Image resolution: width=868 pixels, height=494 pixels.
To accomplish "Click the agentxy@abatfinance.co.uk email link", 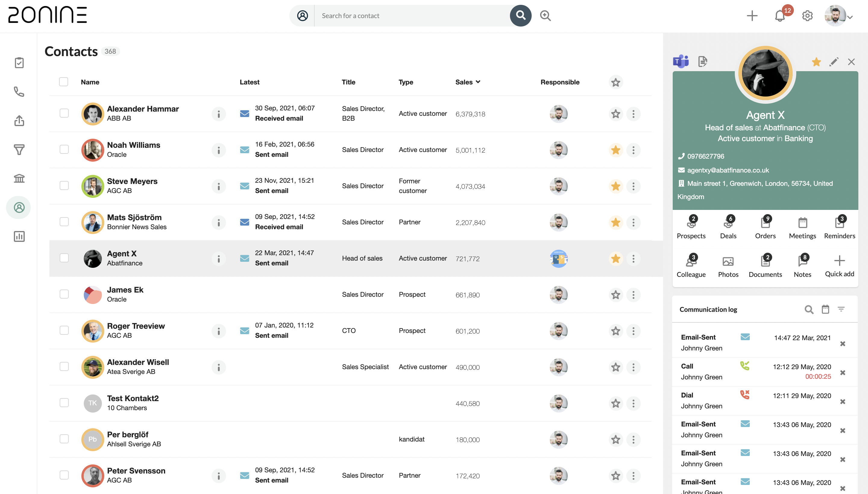I will click(x=728, y=170).
